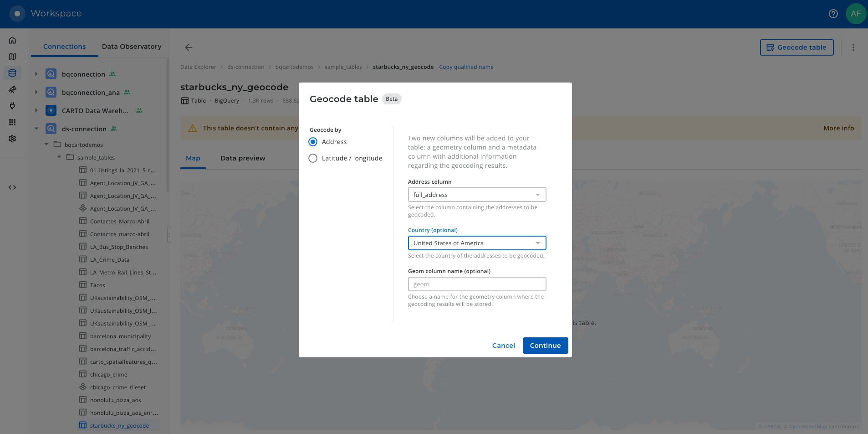Click shared users icon beside bqconnection

[112, 74]
